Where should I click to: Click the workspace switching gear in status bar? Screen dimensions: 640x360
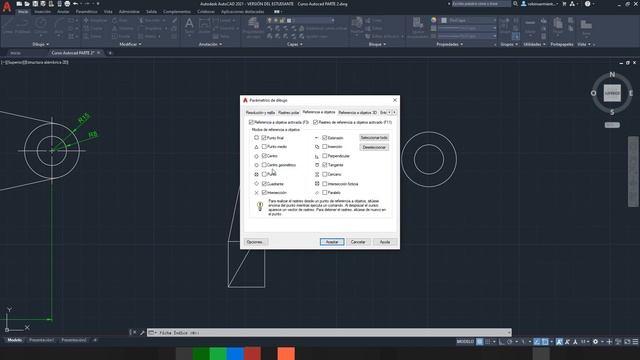point(596,342)
